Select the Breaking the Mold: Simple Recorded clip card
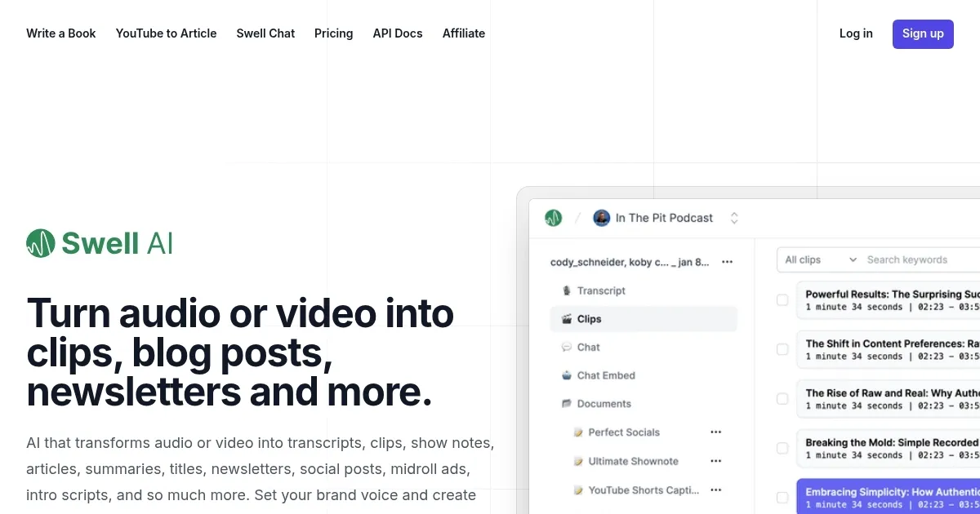This screenshot has height=514, width=980. (x=889, y=448)
